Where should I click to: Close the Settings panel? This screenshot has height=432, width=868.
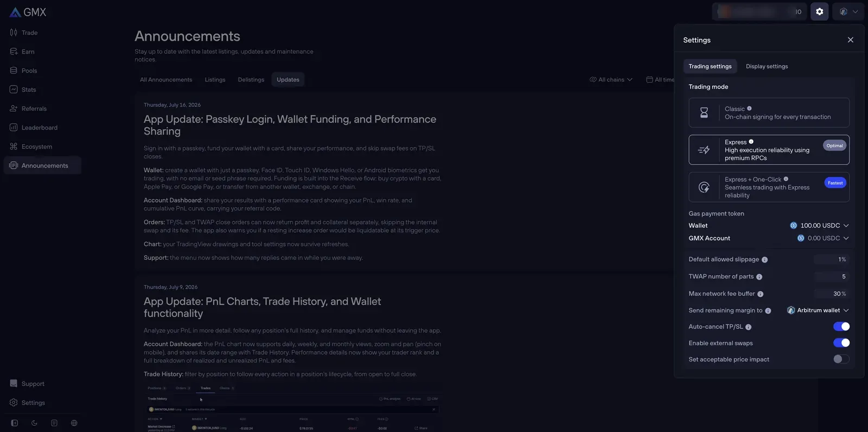pyautogui.click(x=850, y=40)
